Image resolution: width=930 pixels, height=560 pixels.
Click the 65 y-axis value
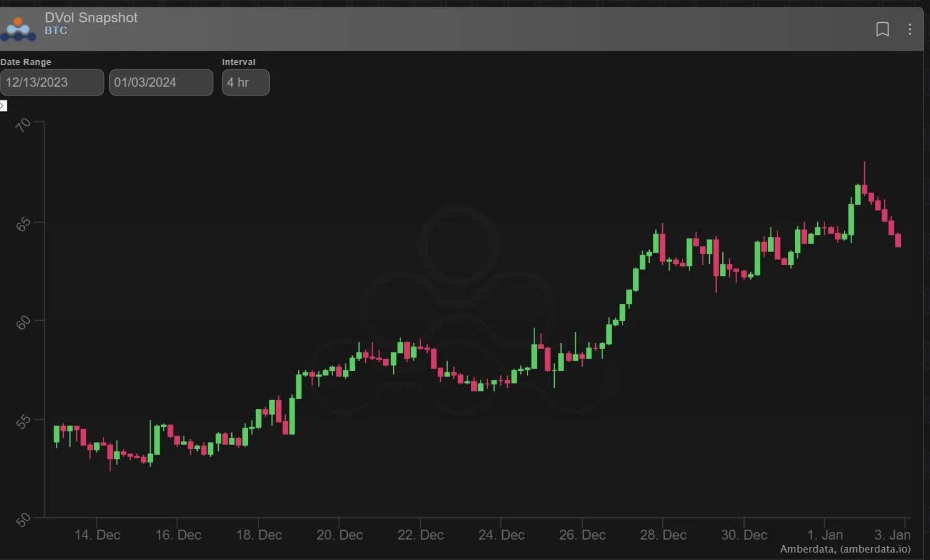click(x=23, y=224)
